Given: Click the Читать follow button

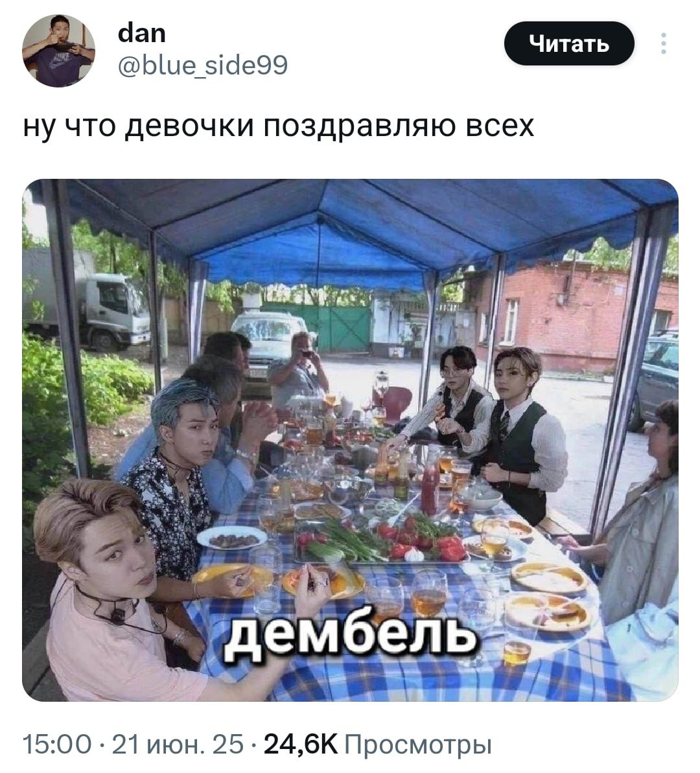Looking at the screenshot, I should (569, 43).
